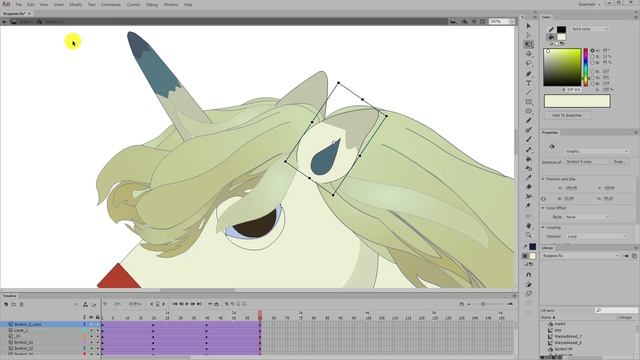Select the Pencil tool

(529, 120)
